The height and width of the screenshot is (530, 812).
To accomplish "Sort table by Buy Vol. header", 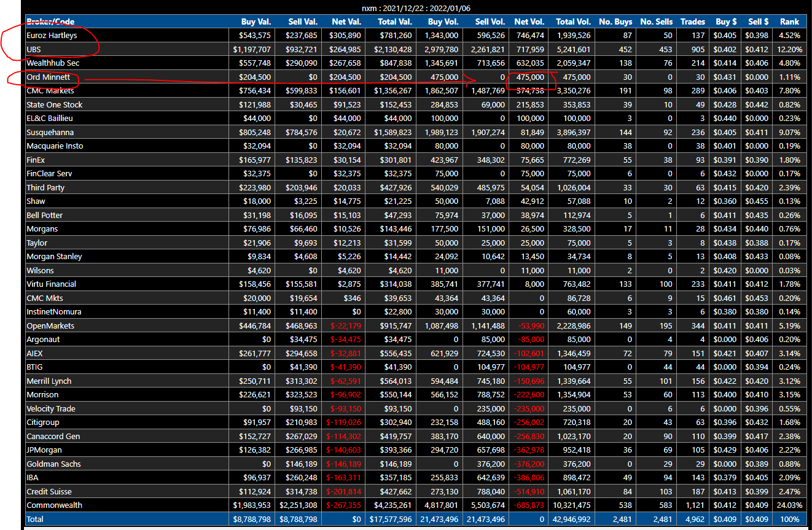I will click(x=443, y=21).
